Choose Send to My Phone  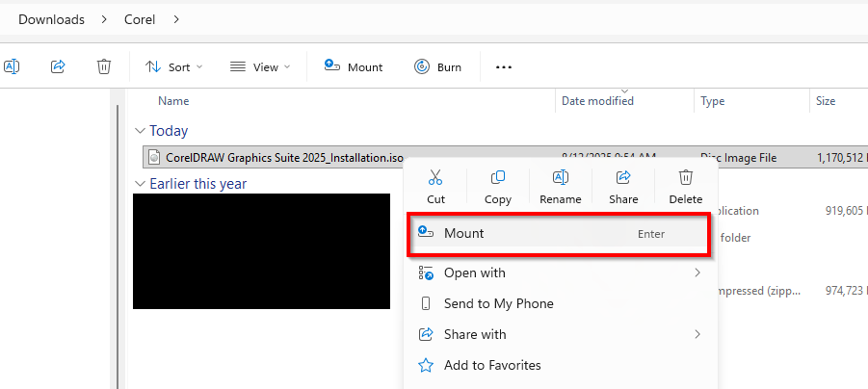pyautogui.click(x=498, y=303)
